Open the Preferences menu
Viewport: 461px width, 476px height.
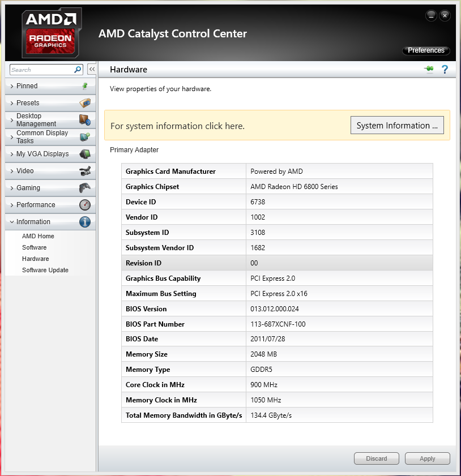pyautogui.click(x=426, y=50)
